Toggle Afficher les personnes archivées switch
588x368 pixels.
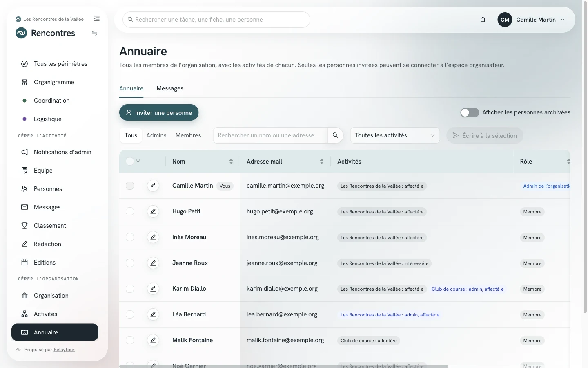click(470, 112)
